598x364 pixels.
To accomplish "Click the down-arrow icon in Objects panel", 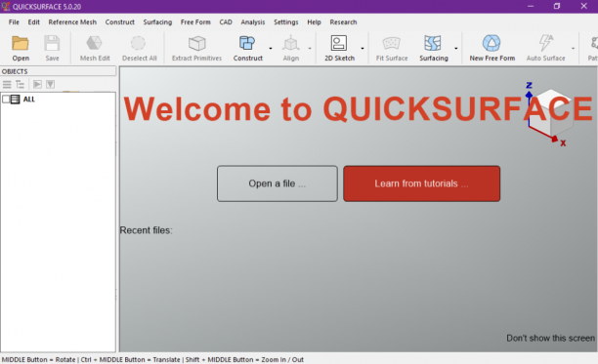I will (51, 84).
